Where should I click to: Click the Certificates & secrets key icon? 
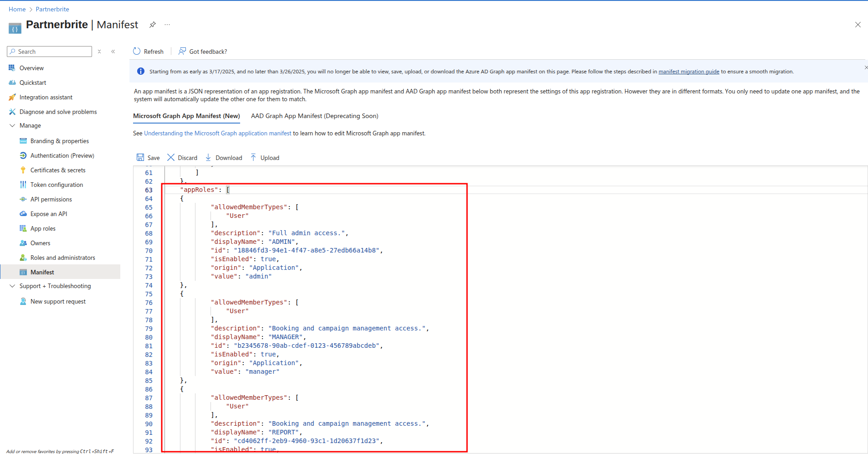[x=23, y=170]
